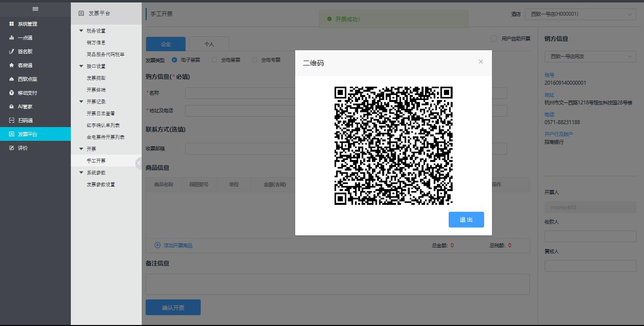Image resolution: width=644 pixels, height=326 pixels.
Task: Open 红字确认单列表 in the tree
Action: [x=103, y=125]
